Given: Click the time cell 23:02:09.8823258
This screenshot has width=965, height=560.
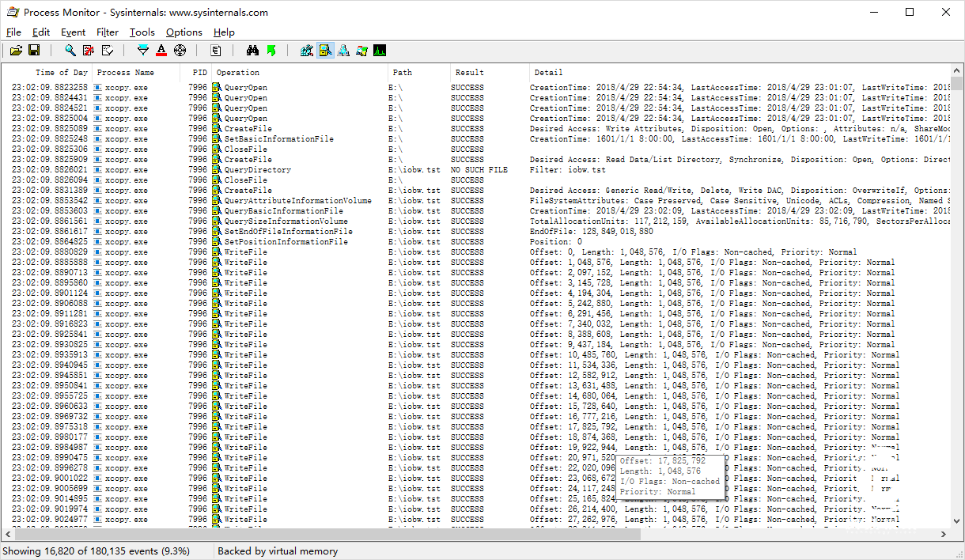Looking at the screenshot, I should pos(50,87).
